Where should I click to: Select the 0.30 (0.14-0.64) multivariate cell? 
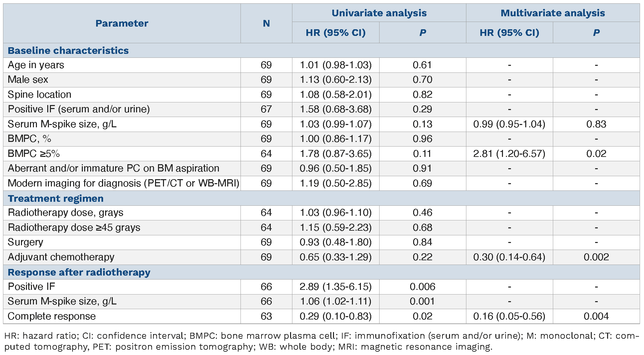[x=509, y=257]
